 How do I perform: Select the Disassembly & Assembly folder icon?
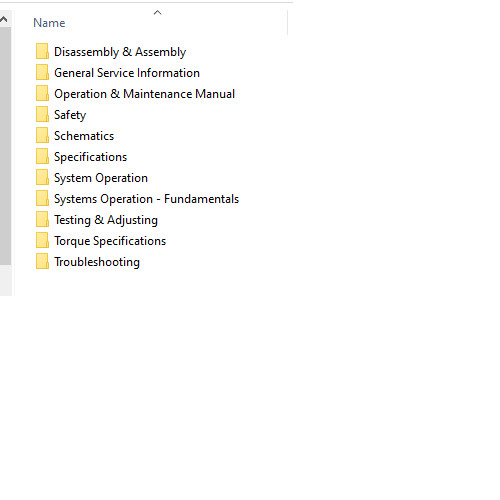coord(42,52)
